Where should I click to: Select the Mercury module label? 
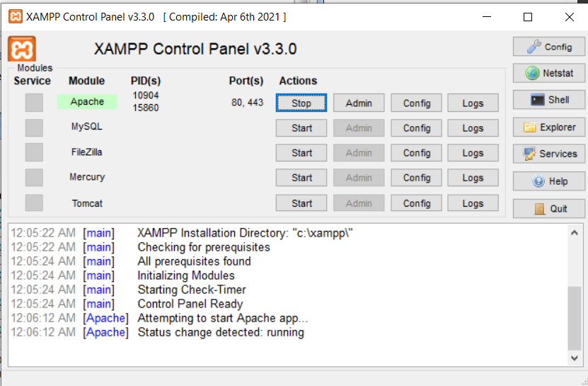[87, 177]
